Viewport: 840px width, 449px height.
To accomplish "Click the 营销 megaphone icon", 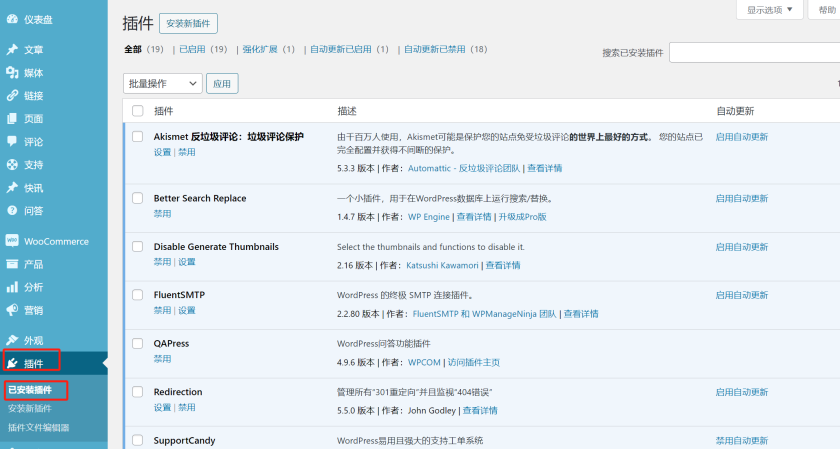I will point(12,310).
